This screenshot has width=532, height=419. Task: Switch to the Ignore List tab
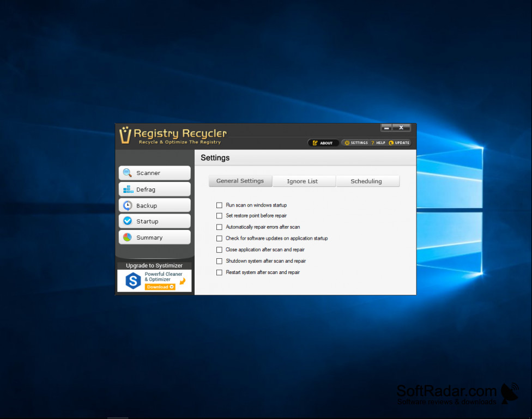pos(304,181)
